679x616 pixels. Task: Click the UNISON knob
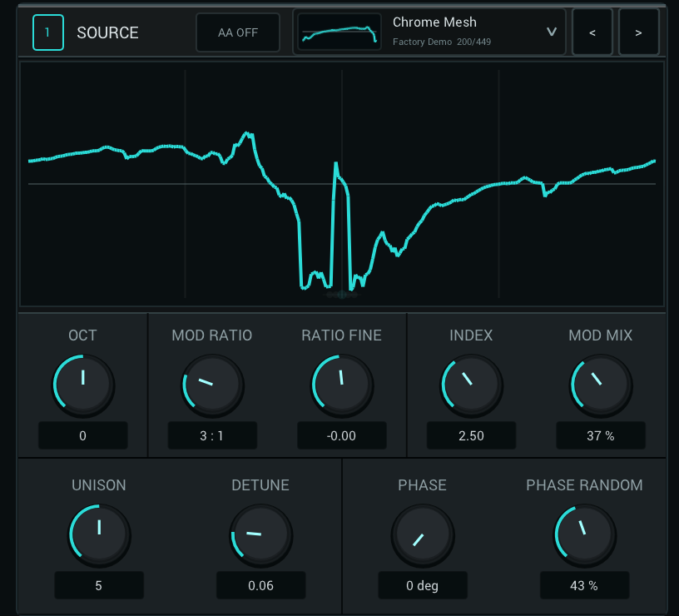pos(99,535)
